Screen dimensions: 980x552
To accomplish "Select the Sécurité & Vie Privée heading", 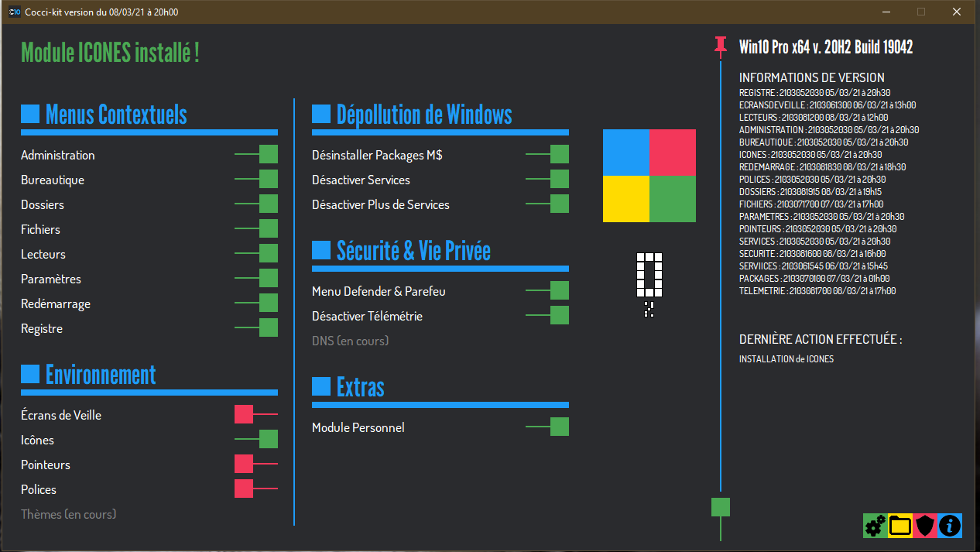I will [413, 251].
